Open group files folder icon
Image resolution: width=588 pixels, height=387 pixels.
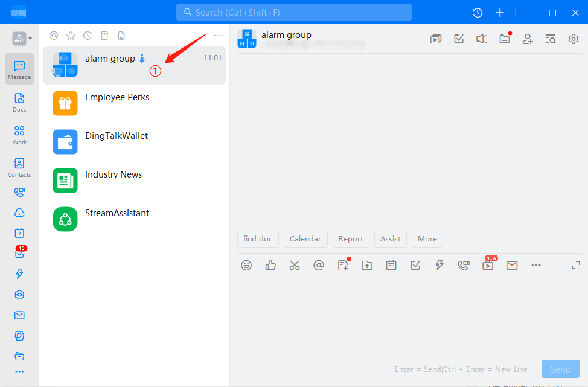click(505, 39)
